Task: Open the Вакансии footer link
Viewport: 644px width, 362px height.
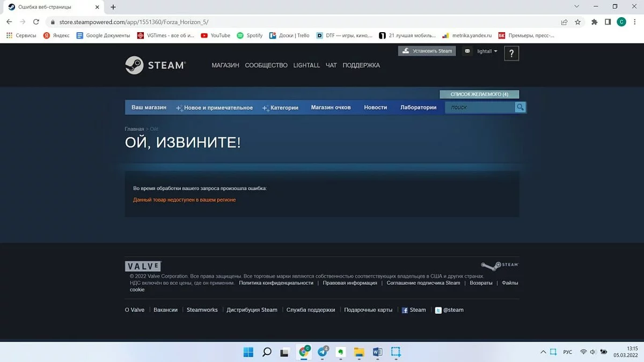Action: click(165, 310)
